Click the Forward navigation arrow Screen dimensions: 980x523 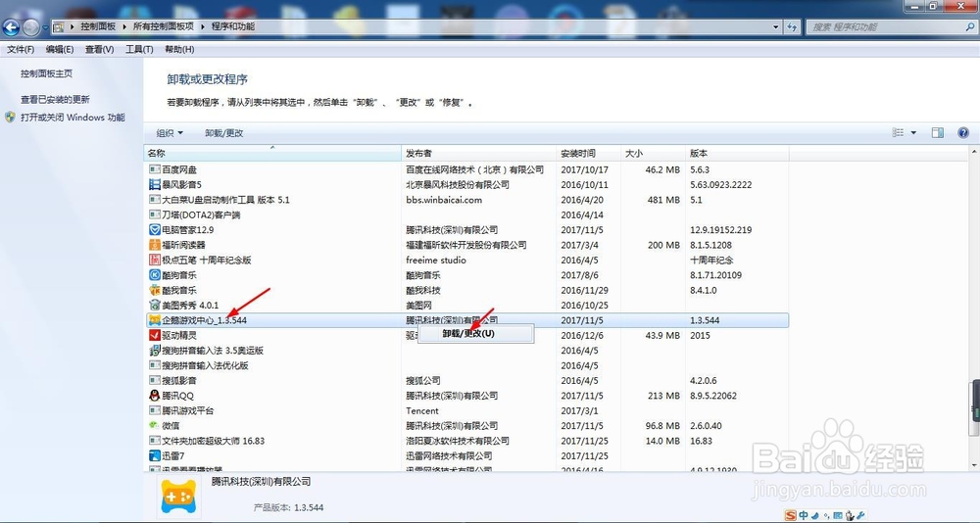coord(30,26)
